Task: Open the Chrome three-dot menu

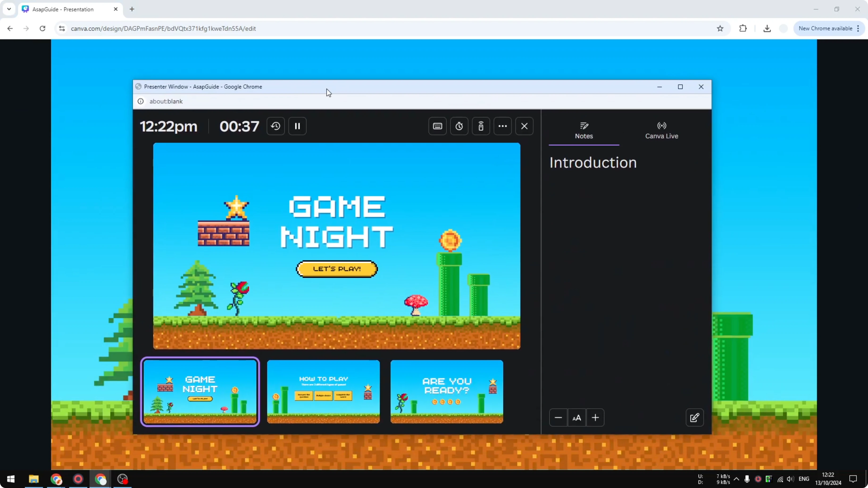Action: coord(858,28)
